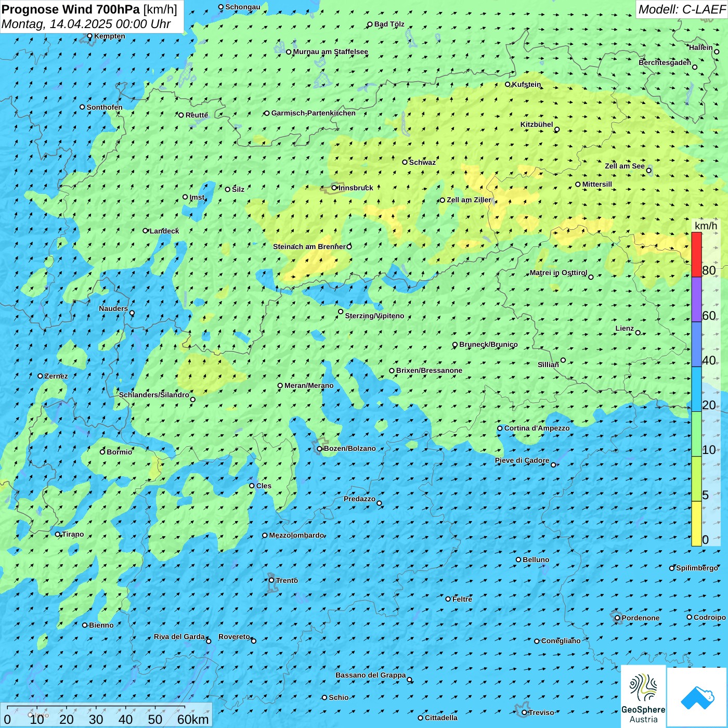The image size is (728, 728).
Task: Click the yellow 0 km/h legend segment
Action: (x=696, y=524)
